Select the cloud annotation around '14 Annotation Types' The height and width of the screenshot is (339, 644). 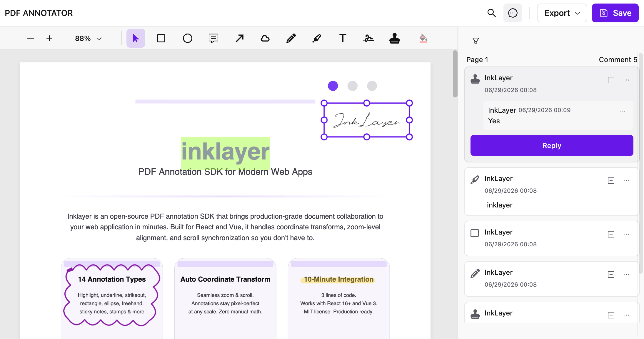[112, 295]
